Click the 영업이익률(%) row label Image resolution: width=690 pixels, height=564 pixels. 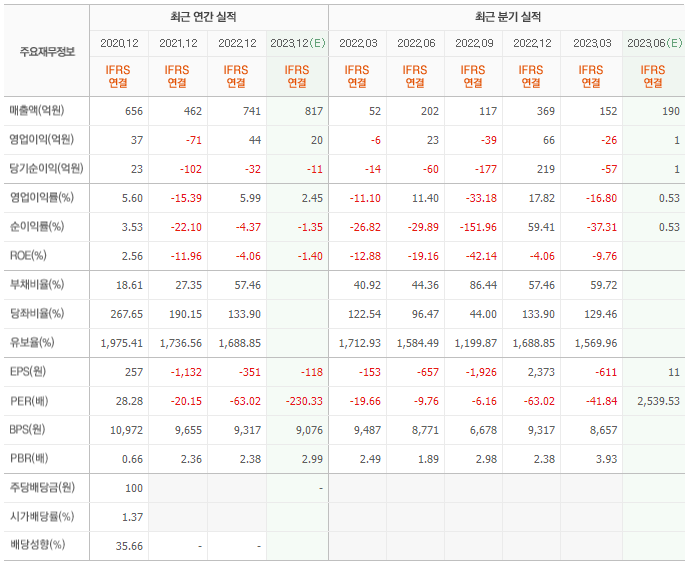pos(42,198)
